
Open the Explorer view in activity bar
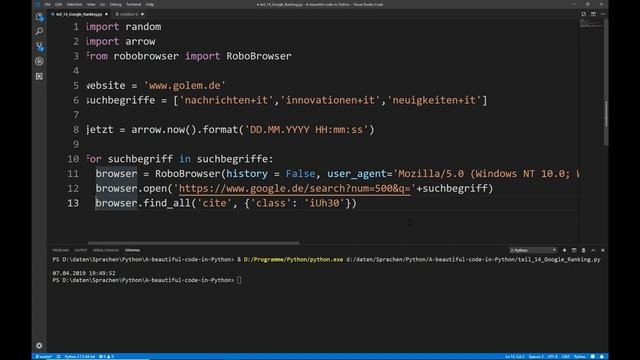click(39, 17)
